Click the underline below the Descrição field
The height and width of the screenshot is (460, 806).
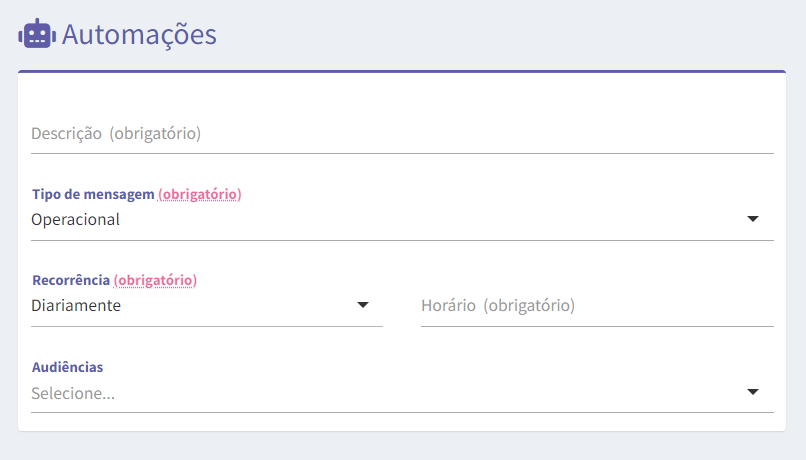(402, 153)
